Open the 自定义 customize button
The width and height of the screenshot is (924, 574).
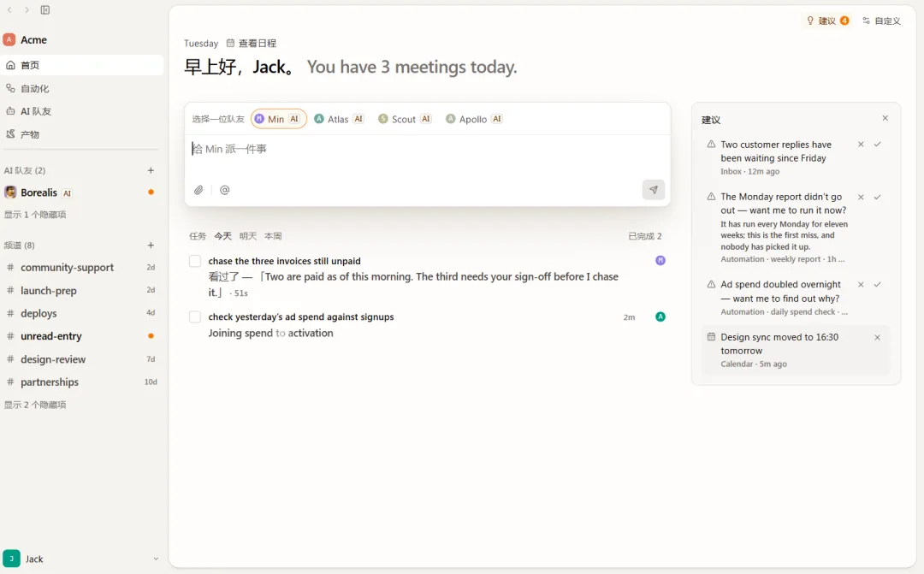881,21
